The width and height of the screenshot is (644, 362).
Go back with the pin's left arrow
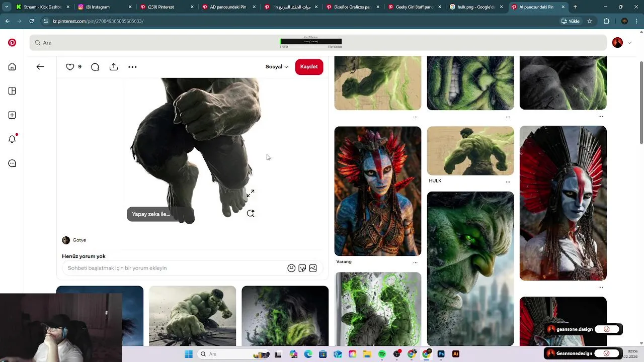tap(40, 67)
